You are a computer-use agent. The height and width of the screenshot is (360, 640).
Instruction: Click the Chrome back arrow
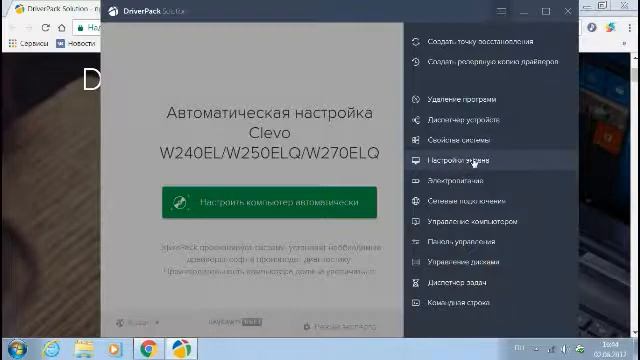(12, 28)
